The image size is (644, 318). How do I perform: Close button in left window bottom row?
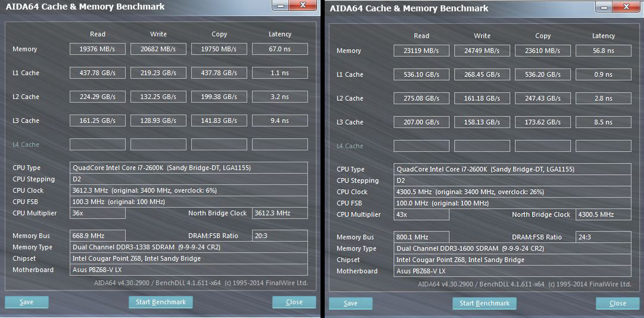click(294, 302)
